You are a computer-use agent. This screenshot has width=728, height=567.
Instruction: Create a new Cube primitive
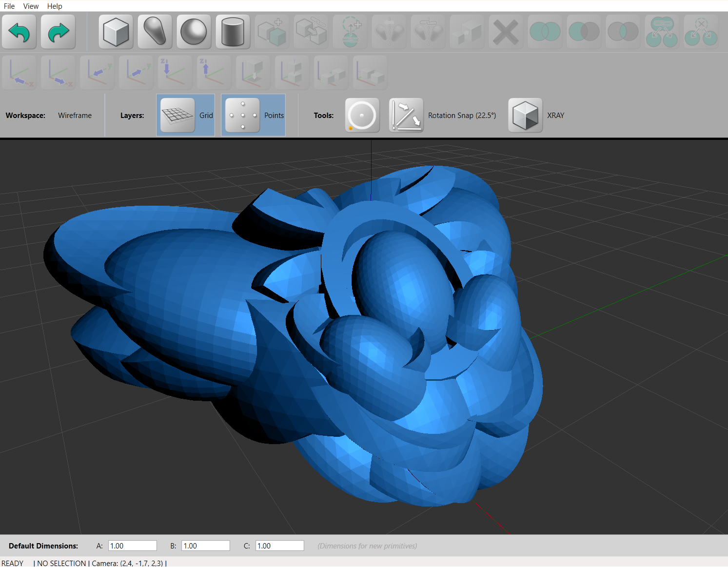(116, 31)
